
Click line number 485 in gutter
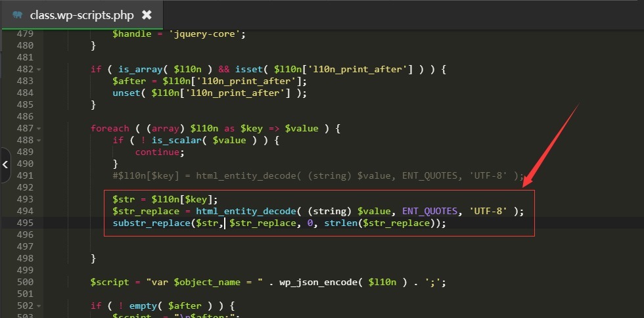[25, 104]
